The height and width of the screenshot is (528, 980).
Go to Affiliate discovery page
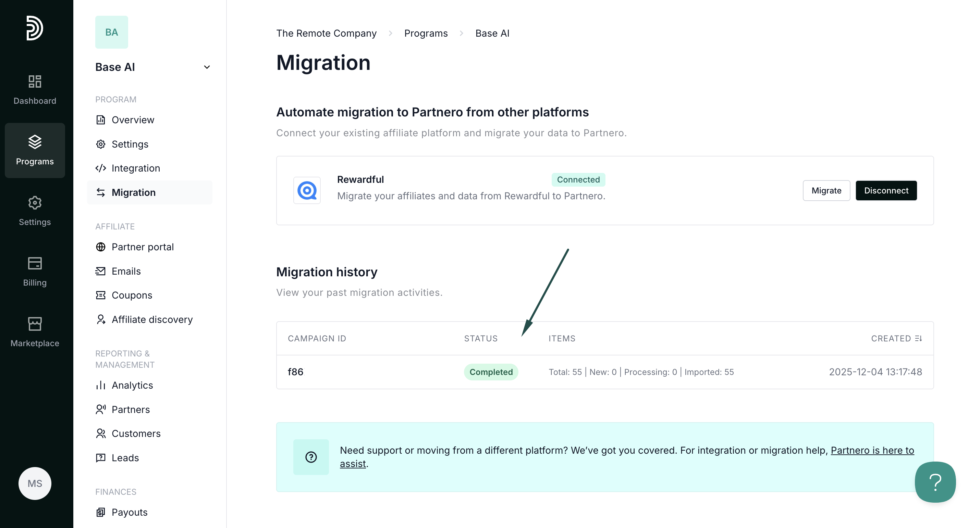152,319
